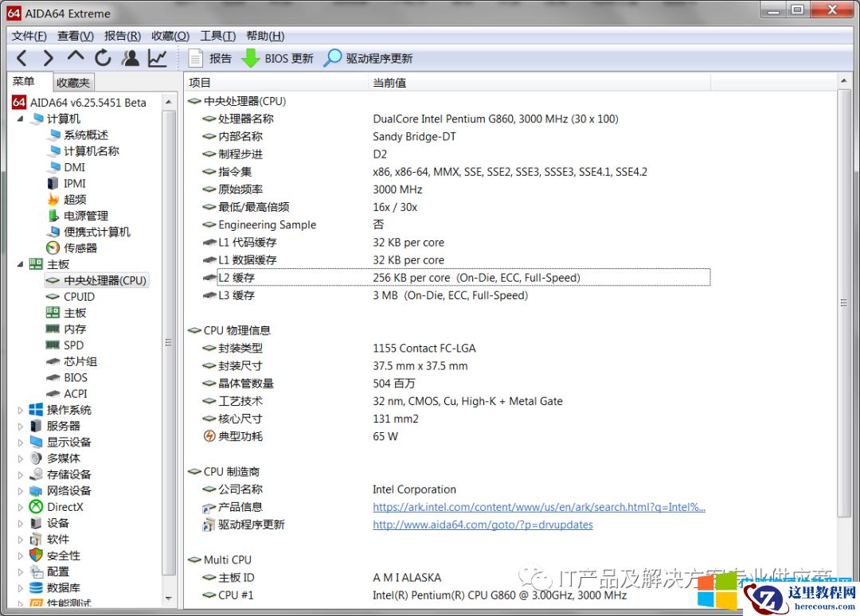Click the Up arrow toolbar icon
860x616 pixels.
76,57
